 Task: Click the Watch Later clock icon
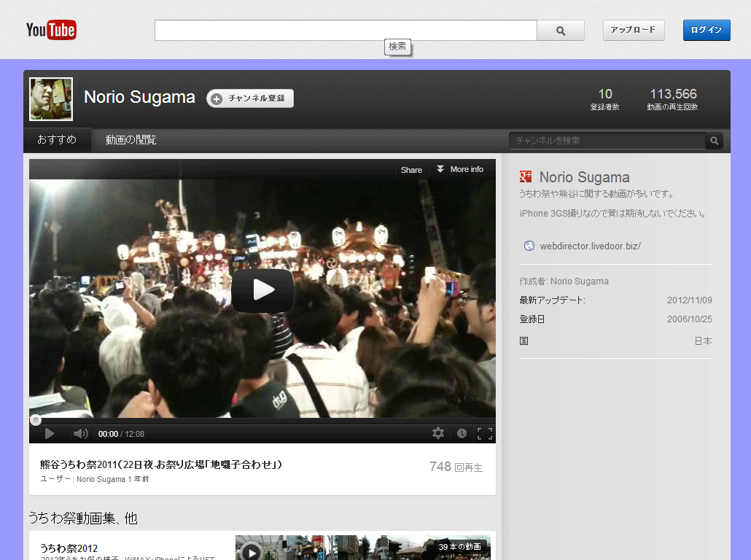[x=462, y=434]
